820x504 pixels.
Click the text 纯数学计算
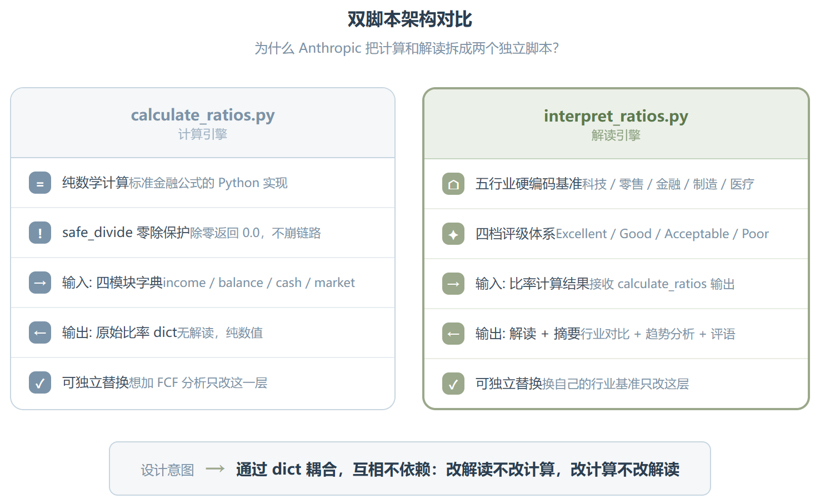click(96, 183)
